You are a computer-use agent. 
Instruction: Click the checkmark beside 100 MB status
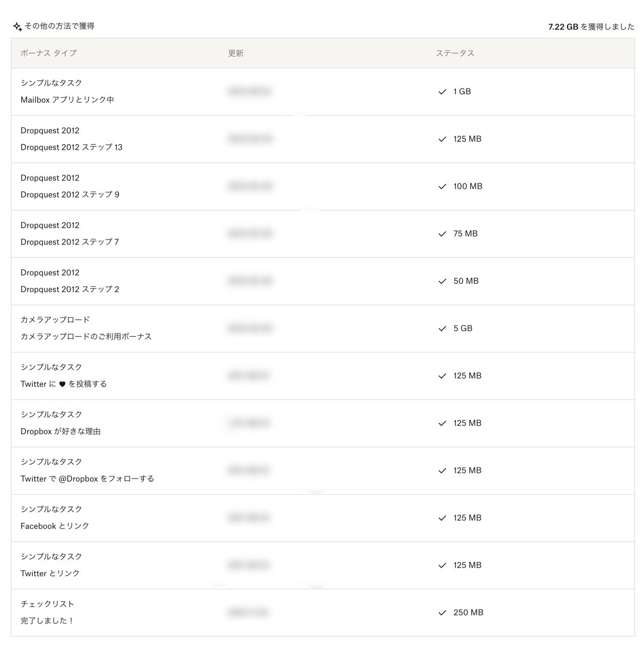(442, 187)
